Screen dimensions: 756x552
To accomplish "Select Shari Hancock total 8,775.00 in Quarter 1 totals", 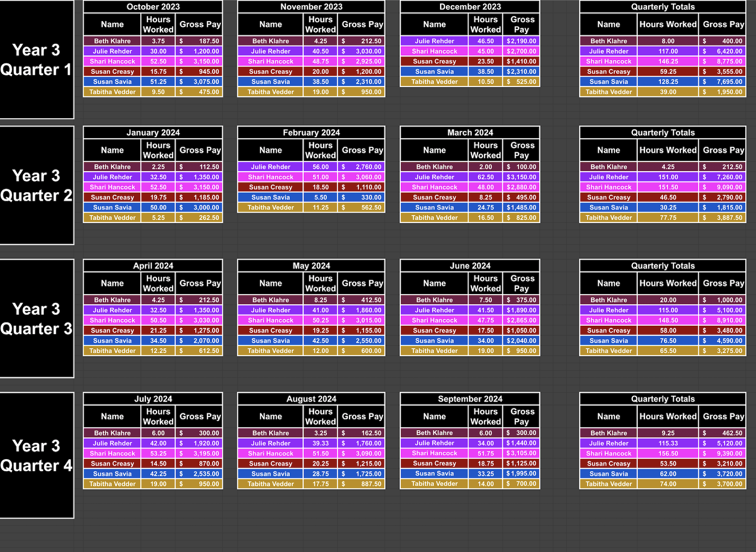I will (x=723, y=61).
